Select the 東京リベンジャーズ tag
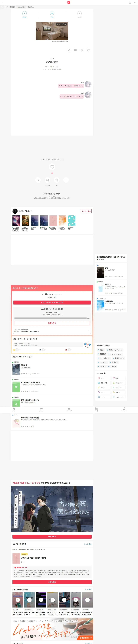 114,350
